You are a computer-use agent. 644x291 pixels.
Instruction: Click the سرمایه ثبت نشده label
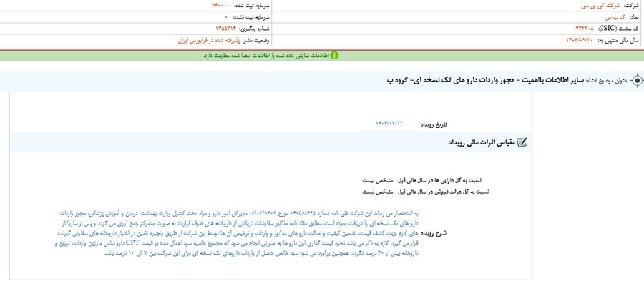(x=251, y=17)
